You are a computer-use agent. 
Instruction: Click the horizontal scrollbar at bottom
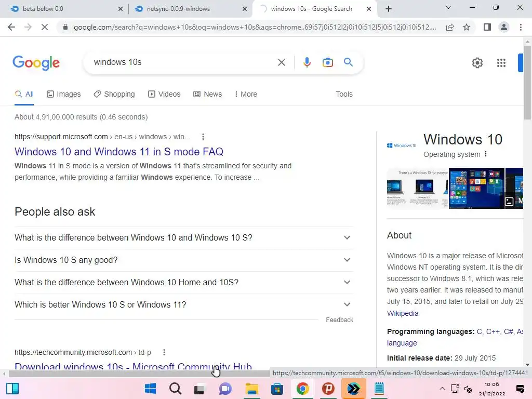139,374
